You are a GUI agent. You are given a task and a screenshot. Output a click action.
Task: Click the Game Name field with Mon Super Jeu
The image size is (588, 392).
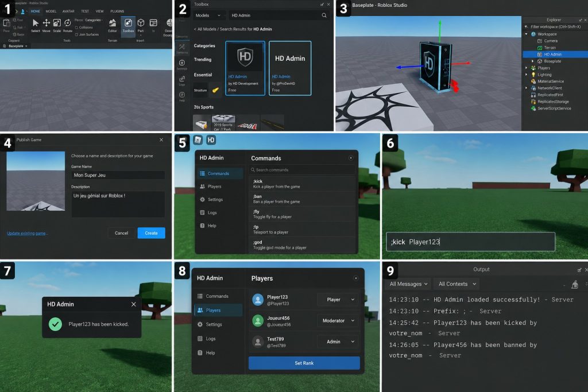tap(118, 175)
